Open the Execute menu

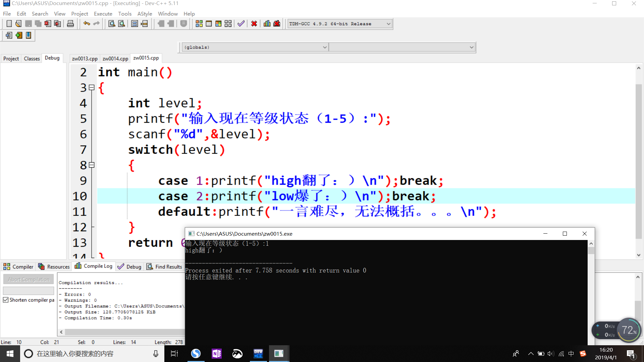(x=103, y=14)
